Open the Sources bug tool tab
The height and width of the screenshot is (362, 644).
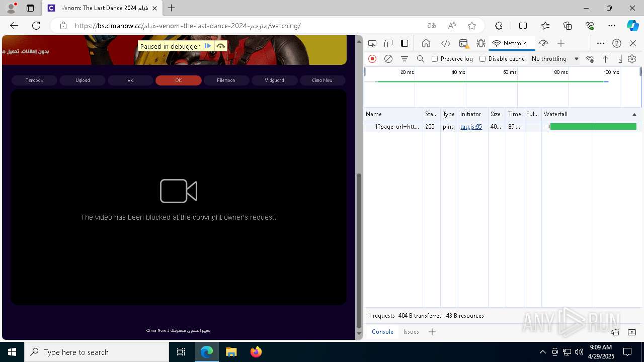(x=481, y=43)
